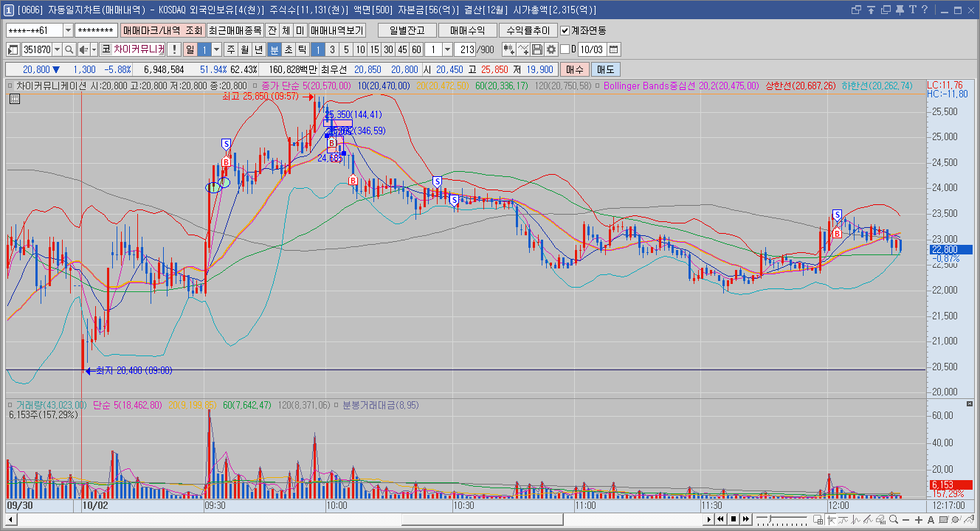
Task: Open the 매매수익 button
Action: 468,30
